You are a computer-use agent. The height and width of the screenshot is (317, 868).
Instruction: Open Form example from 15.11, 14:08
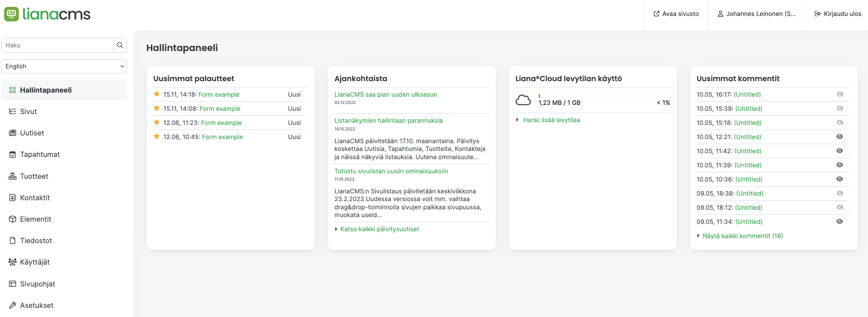(x=220, y=109)
